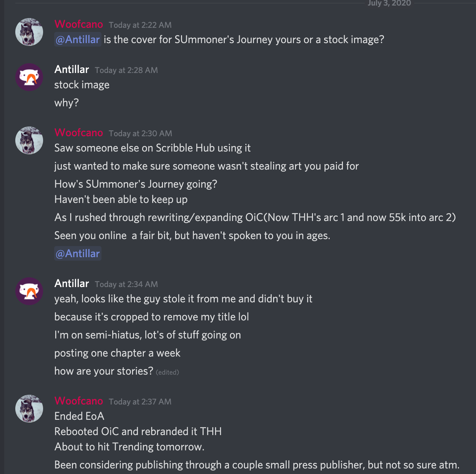Screen dimensions: 476x474
Task: Click the 'Today at 2:37 AM' timestamp
Action: tap(140, 402)
